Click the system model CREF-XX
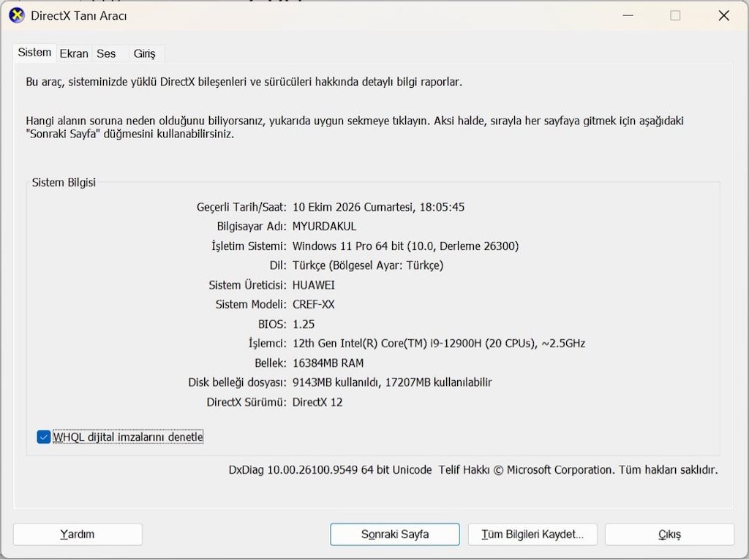Image resolution: width=749 pixels, height=560 pixels. pos(313,305)
